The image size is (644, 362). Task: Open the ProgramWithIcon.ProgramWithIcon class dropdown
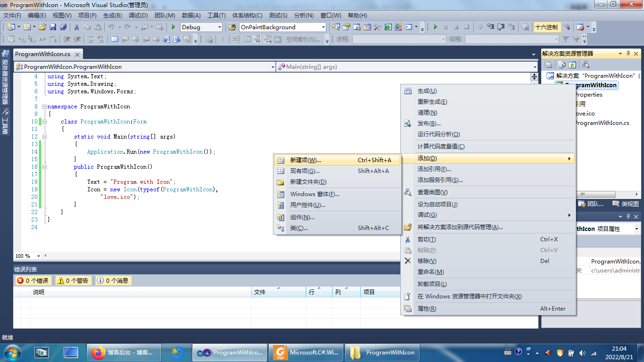coord(145,67)
